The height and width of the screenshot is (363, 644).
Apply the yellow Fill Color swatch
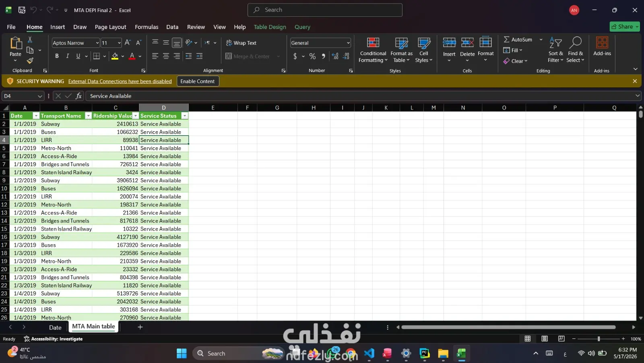coord(115,56)
